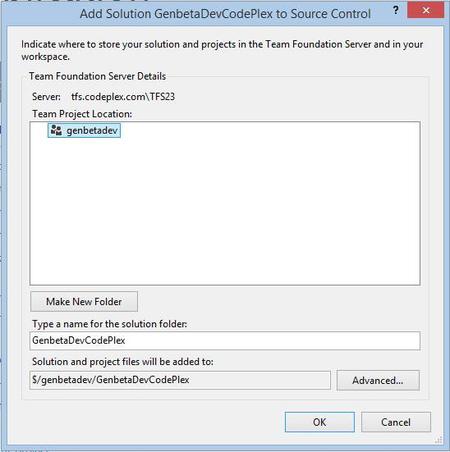The image size is (450, 452).
Task: Click the 'Solution and project files will be added to' label
Action: 123,362
